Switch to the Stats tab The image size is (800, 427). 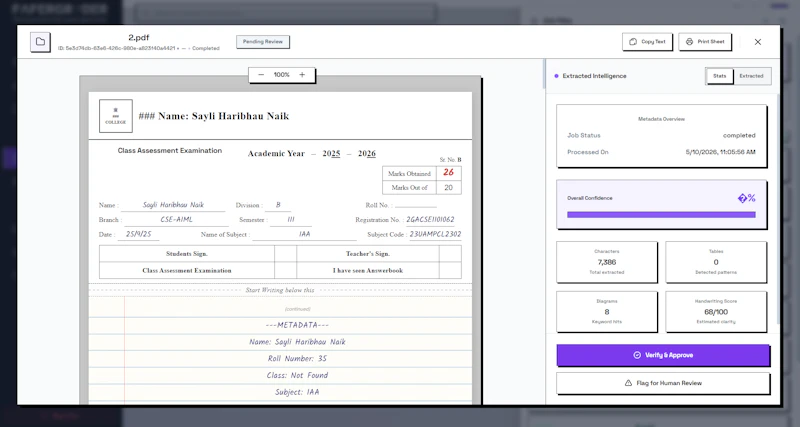(x=719, y=76)
